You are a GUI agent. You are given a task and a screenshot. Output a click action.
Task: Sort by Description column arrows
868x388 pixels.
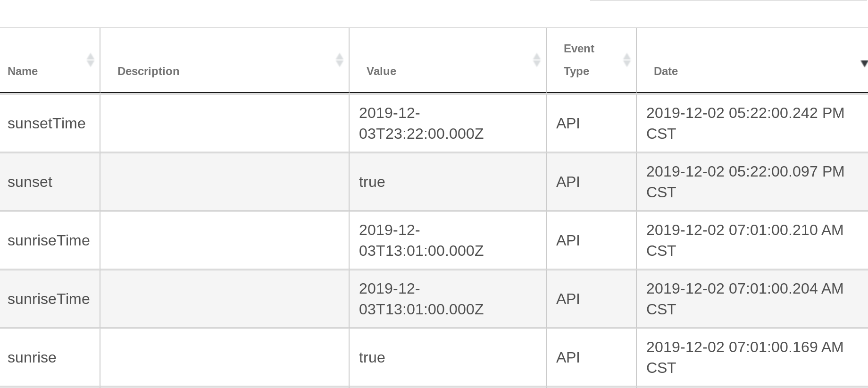coord(339,60)
